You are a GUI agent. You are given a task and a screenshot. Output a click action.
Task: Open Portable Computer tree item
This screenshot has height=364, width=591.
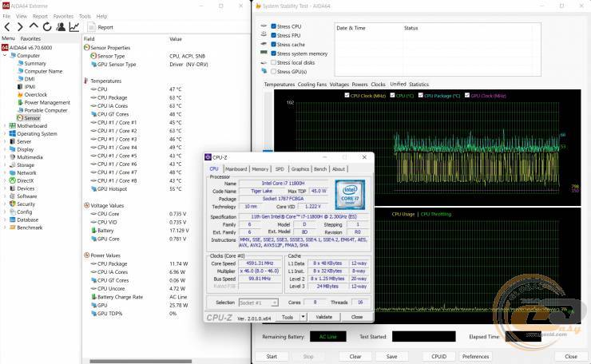pyautogui.click(x=42, y=110)
